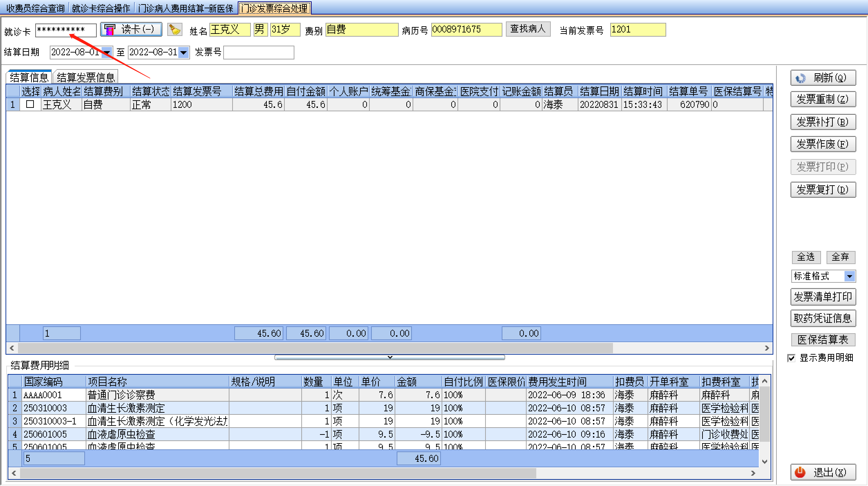The width and height of the screenshot is (868, 486).
Task: Click 查找病人 button
Action: point(528,29)
